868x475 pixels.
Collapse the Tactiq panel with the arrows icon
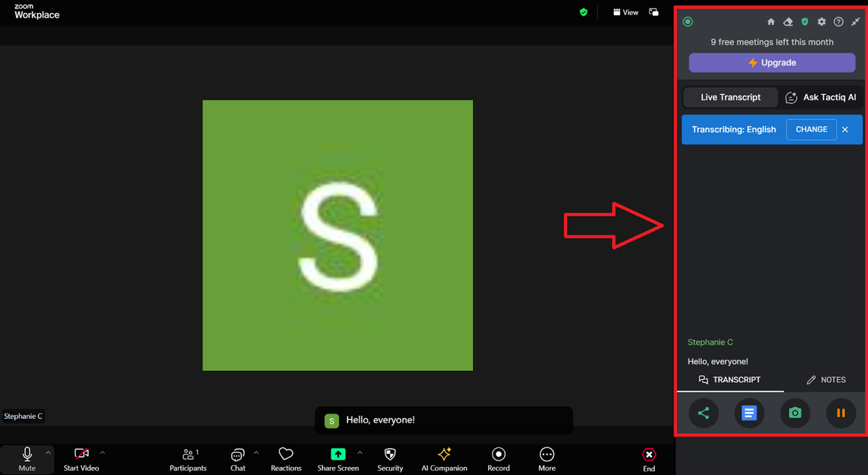[855, 22]
